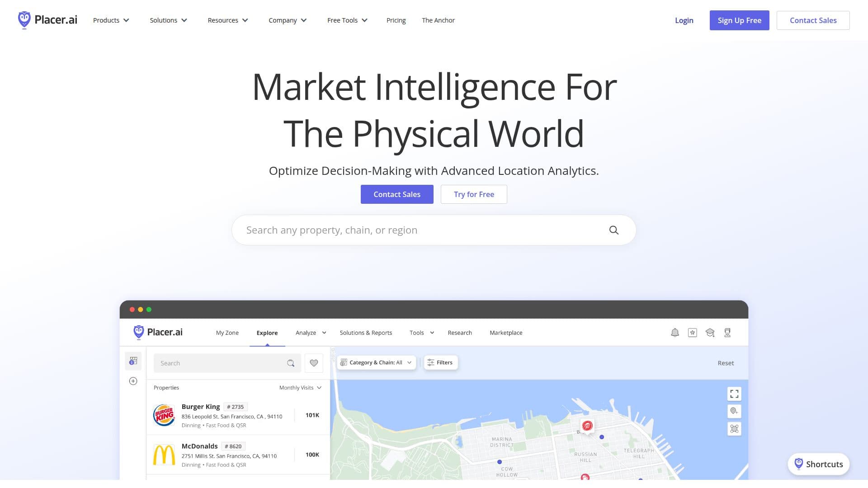Click the Russian Hill map label

click(585, 457)
